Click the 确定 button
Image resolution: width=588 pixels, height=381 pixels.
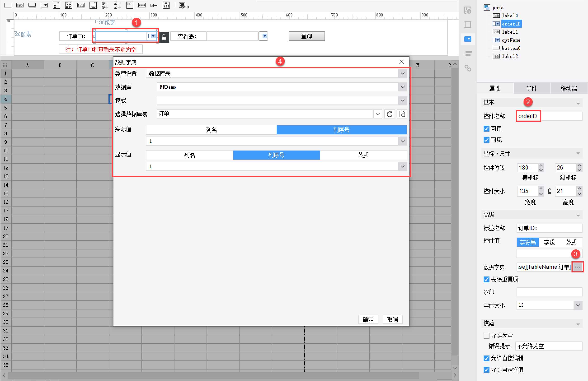(x=368, y=320)
